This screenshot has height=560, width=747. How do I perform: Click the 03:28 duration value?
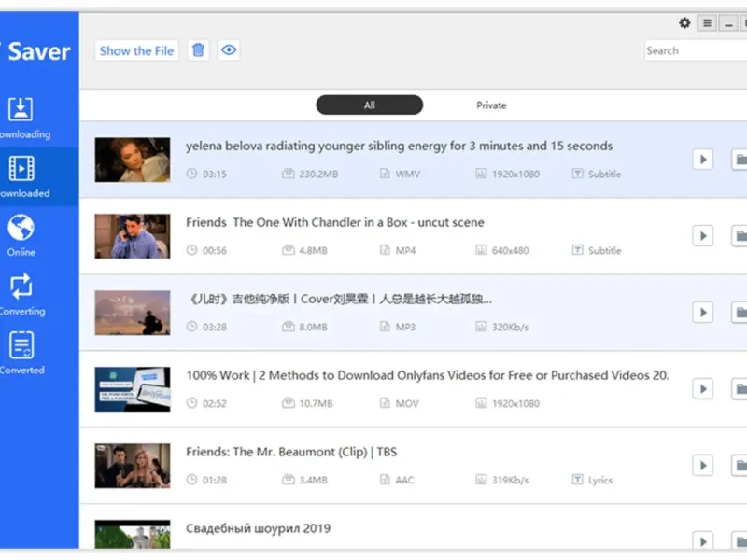click(x=215, y=328)
